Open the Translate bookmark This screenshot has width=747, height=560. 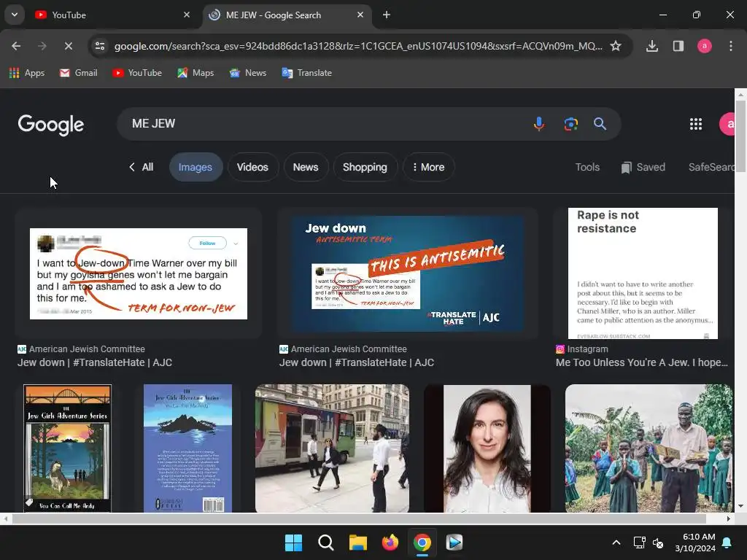[x=307, y=73]
